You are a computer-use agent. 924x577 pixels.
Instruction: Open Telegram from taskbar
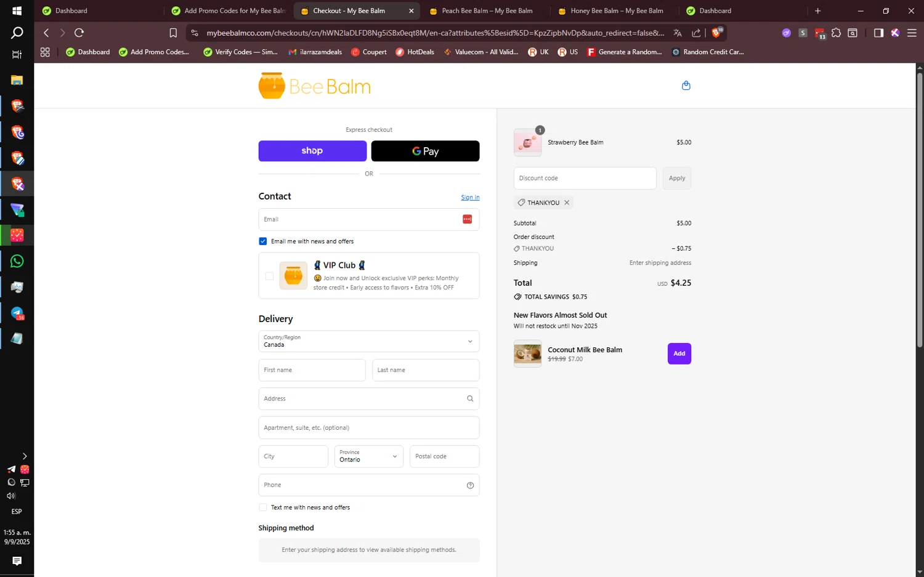coord(17,313)
